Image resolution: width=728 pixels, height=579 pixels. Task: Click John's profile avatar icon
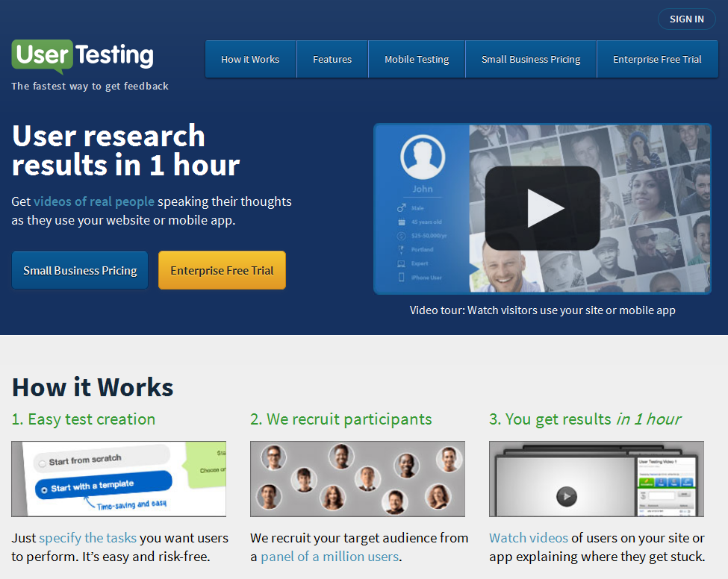tap(423, 157)
